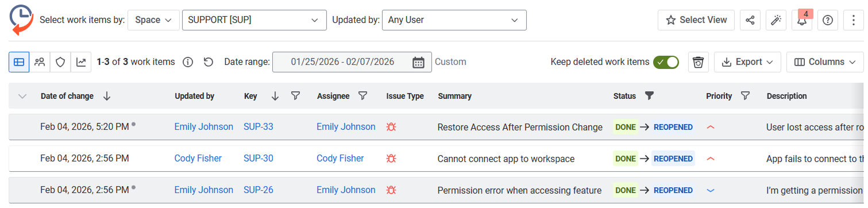868x208 pixels.
Task: Click bug icon in SUP-33 row
Action: click(392, 127)
